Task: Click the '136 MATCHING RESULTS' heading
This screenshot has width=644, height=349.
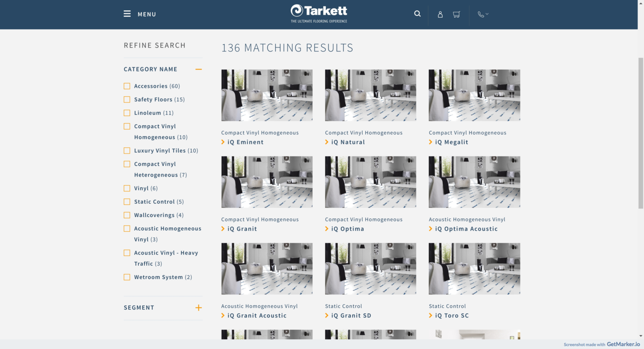Action: tap(287, 48)
